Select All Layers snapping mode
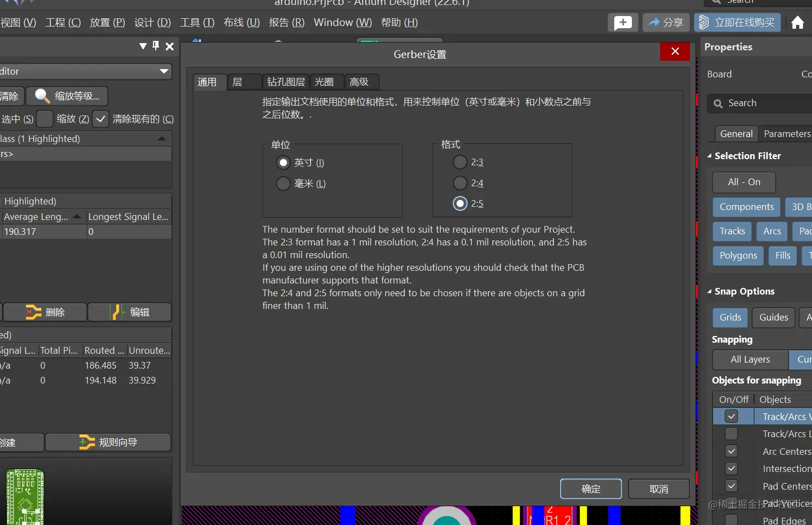 pos(750,359)
